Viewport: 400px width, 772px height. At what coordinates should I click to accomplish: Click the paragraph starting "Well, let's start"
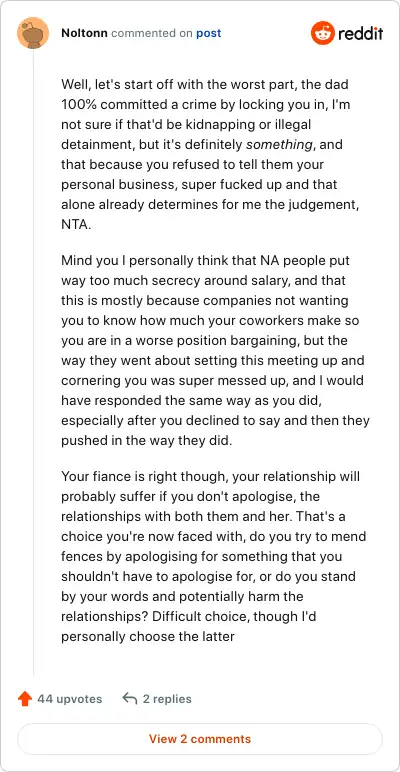(210, 154)
